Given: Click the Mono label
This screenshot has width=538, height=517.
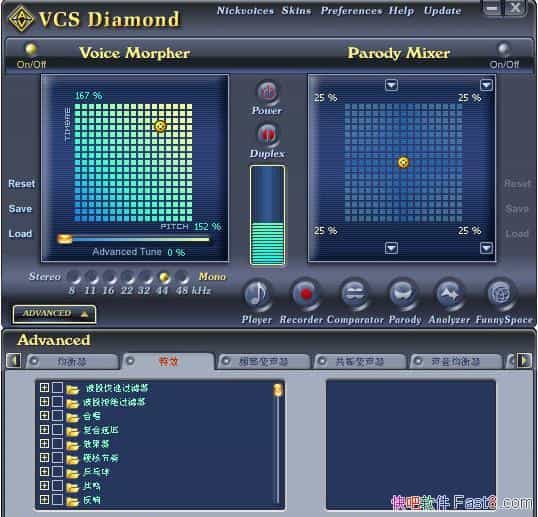Looking at the screenshot, I should [212, 277].
